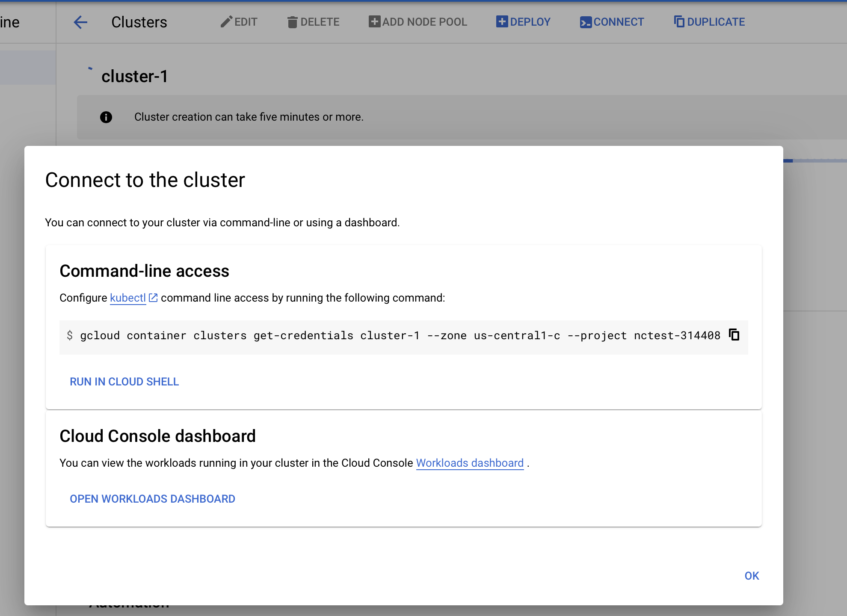This screenshot has height=616, width=847.
Task: Click the back arrow next to Clusters
Action: click(80, 22)
